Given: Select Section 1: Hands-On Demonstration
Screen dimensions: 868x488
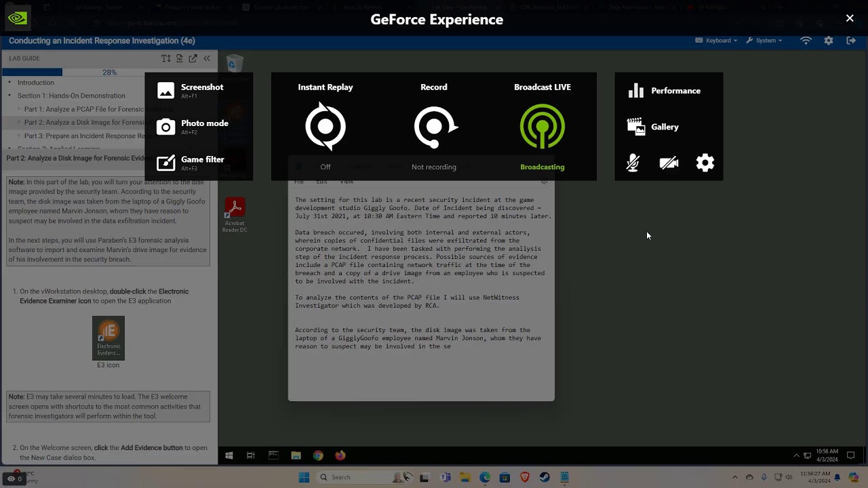Looking at the screenshot, I should pos(71,96).
